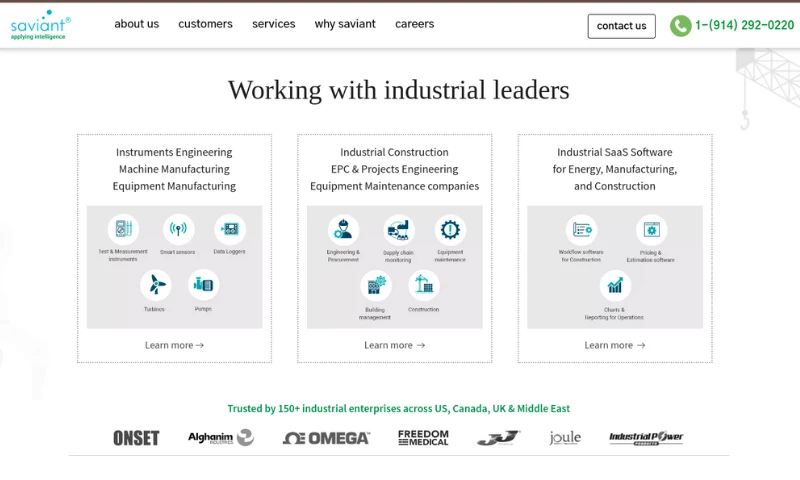Select the Equipment maintenance icon

[450, 229]
